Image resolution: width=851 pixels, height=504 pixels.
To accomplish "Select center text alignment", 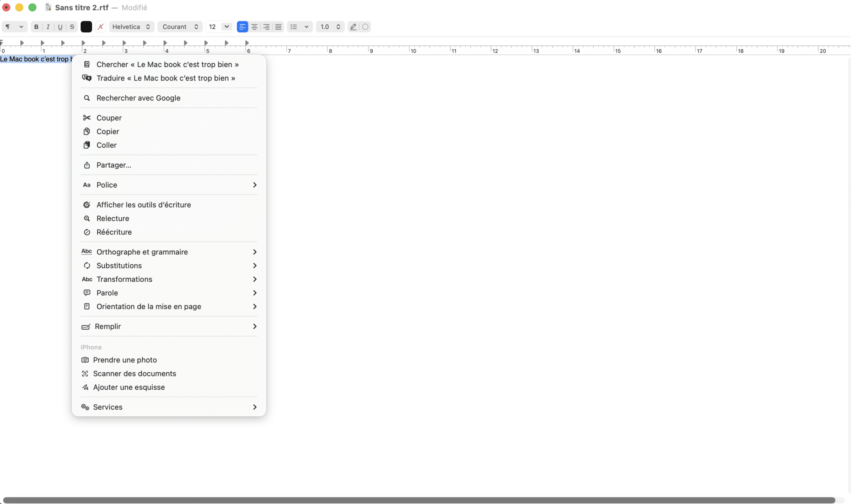I will click(253, 27).
